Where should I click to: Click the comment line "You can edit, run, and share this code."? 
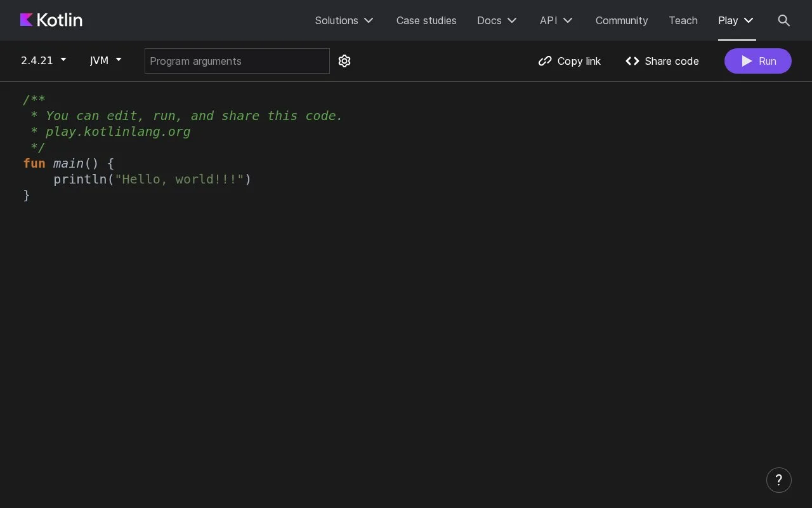click(x=187, y=116)
